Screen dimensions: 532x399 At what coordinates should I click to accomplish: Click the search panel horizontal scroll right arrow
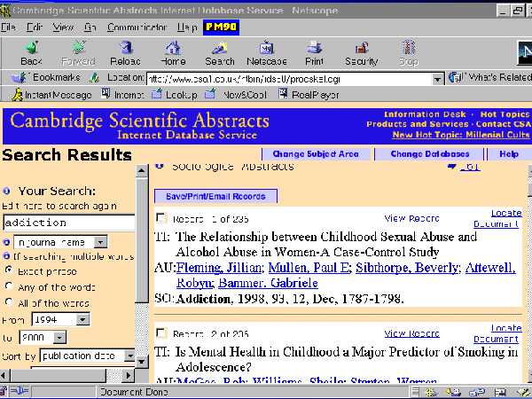[129, 375]
